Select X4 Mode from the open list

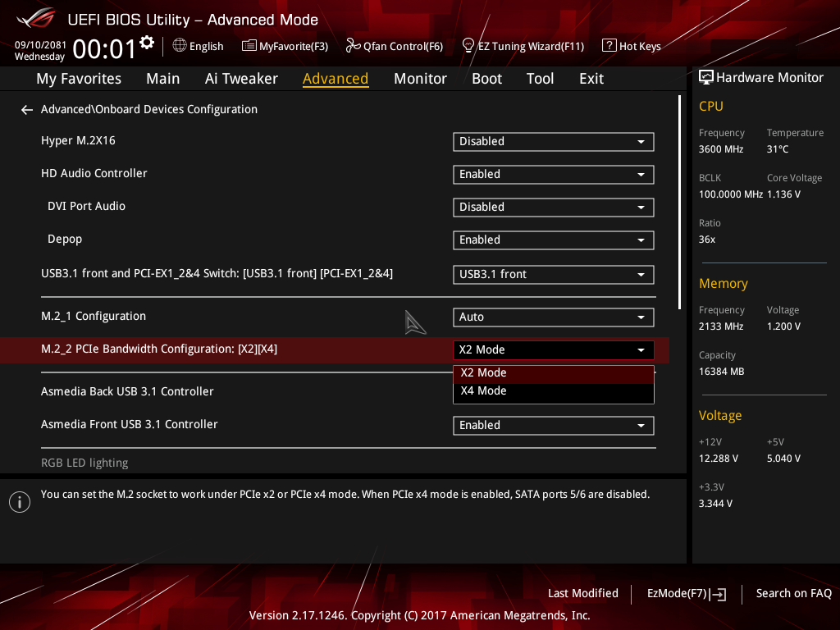pos(554,391)
